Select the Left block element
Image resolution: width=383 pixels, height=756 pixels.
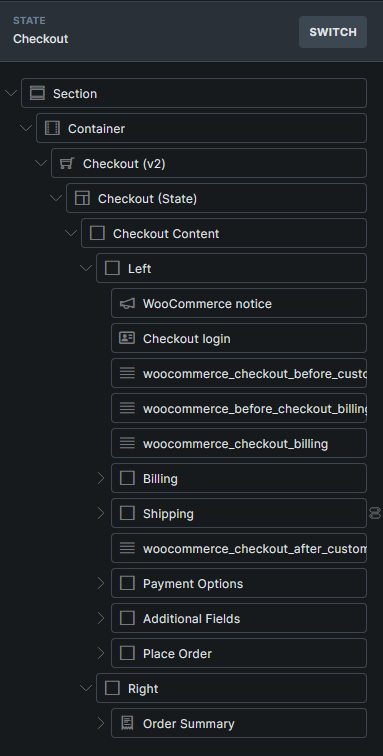tap(232, 268)
